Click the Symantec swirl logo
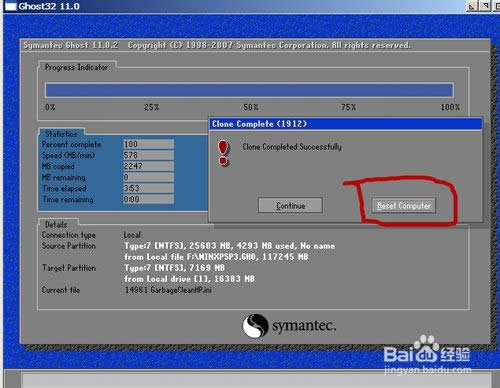Viewport: 500px width, 388px height. [255, 325]
